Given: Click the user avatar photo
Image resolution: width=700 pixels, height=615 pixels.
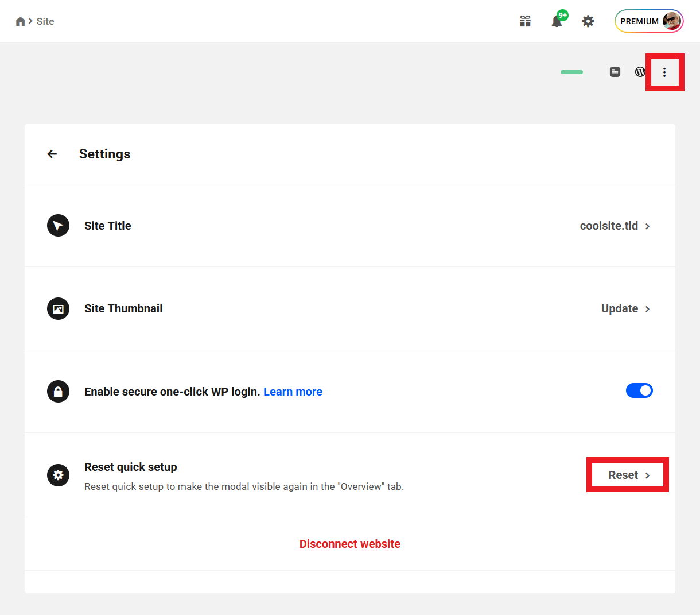Looking at the screenshot, I should [672, 21].
